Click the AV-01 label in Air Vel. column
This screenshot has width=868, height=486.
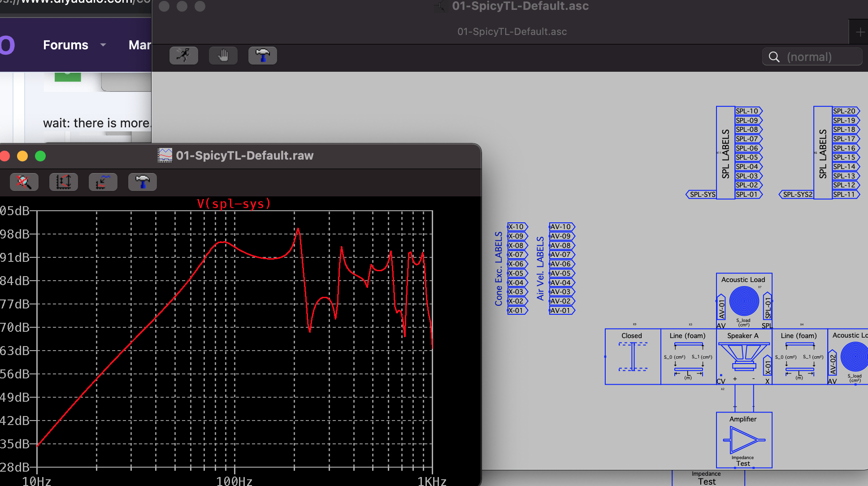[x=562, y=310]
